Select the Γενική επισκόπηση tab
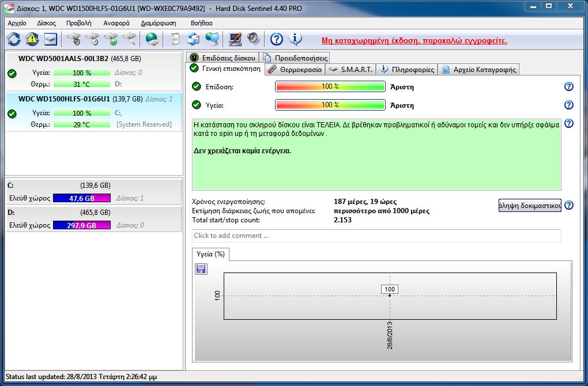588x386 pixels. [225, 69]
